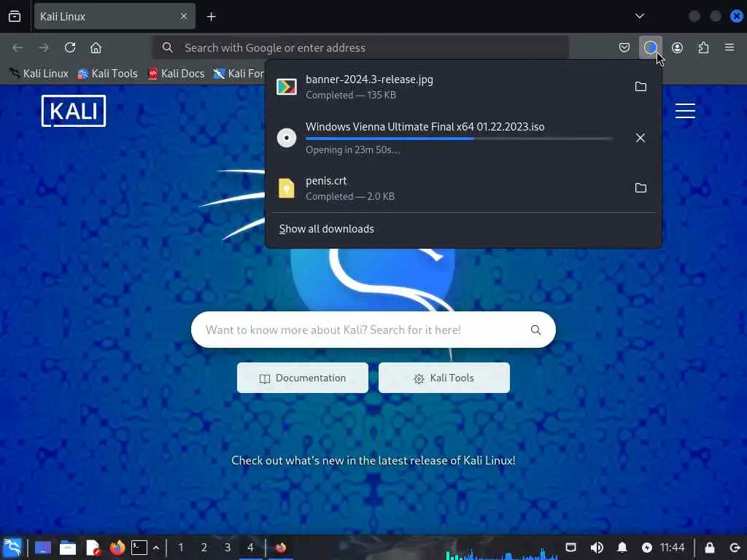The width and height of the screenshot is (747, 560).
Task: Open the completed .crt file download
Action: point(448,188)
